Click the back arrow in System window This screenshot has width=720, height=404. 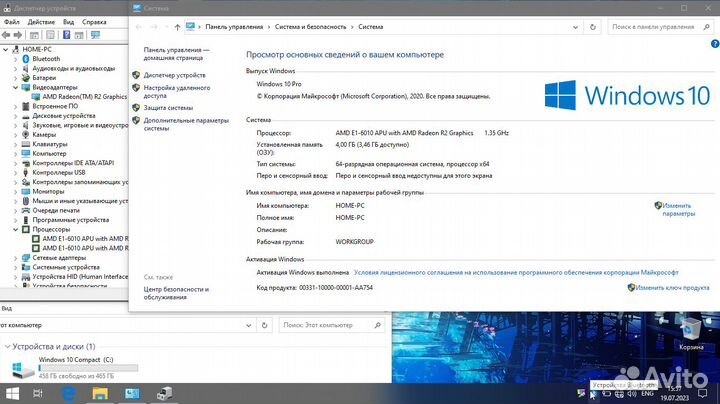[x=139, y=27]
